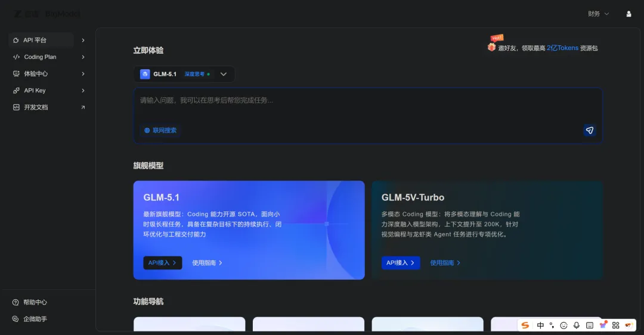Click the GLM-5V-Turbo card title
This screenshot has width=644, height=335.
coord(413,197)
